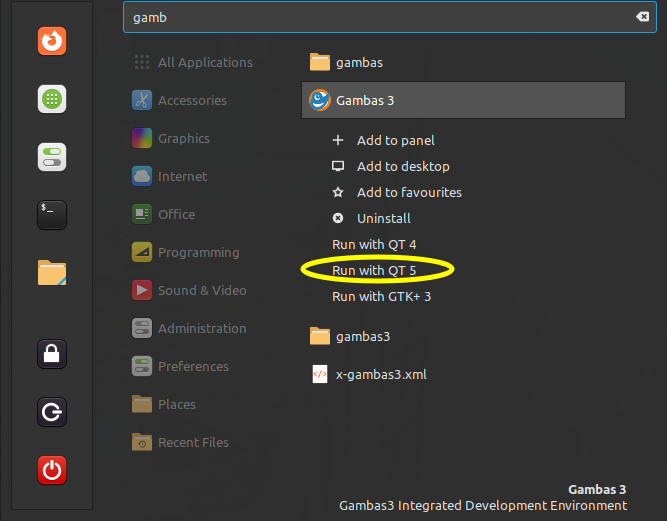Click the lock screen padlock icon
667x521 pixels.
click(52, 354)
